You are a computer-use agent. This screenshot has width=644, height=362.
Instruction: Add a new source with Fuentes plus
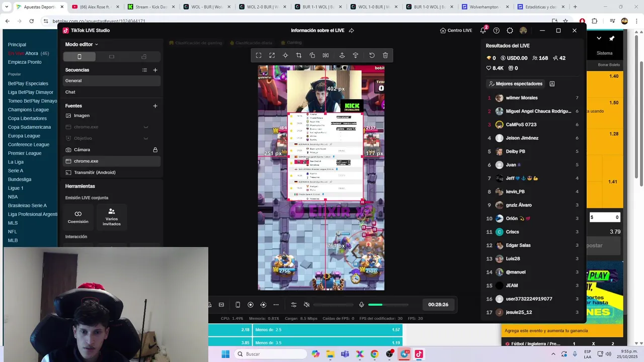(155, 106)
